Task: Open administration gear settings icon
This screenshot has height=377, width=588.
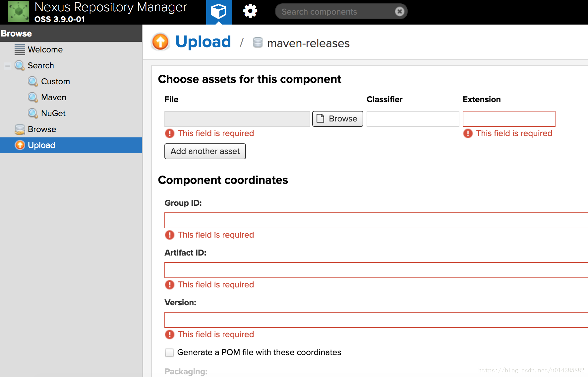Action: click(250, 11)
